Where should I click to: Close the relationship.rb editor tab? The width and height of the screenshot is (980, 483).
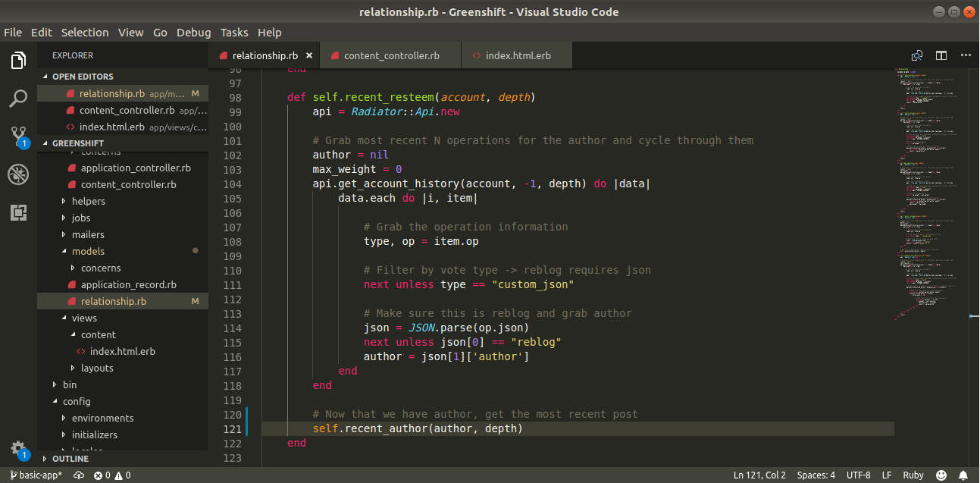(308, 55)
